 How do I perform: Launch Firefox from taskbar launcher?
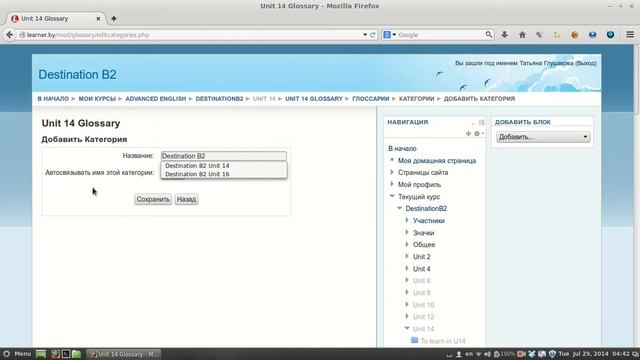click(55, 354)
